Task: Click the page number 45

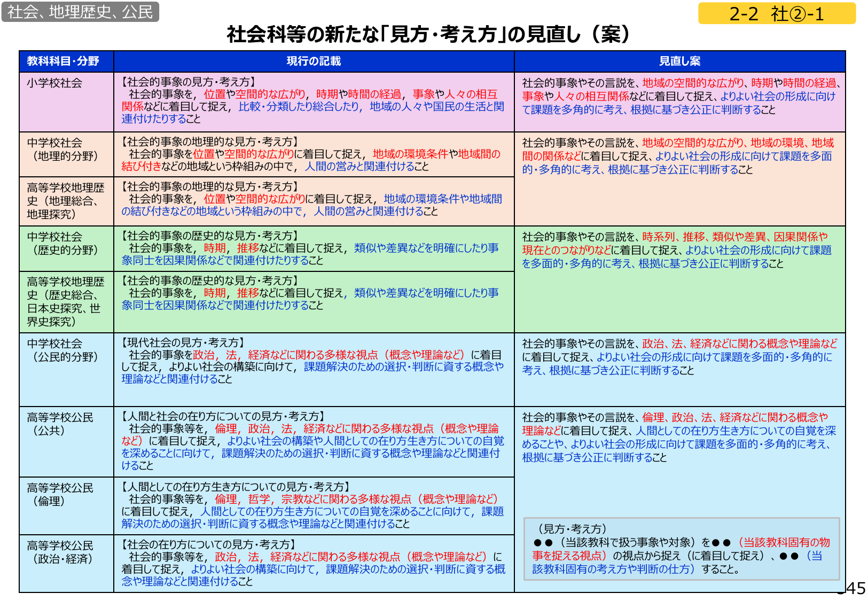Action: pyautogui.click(x=856, y=588)
